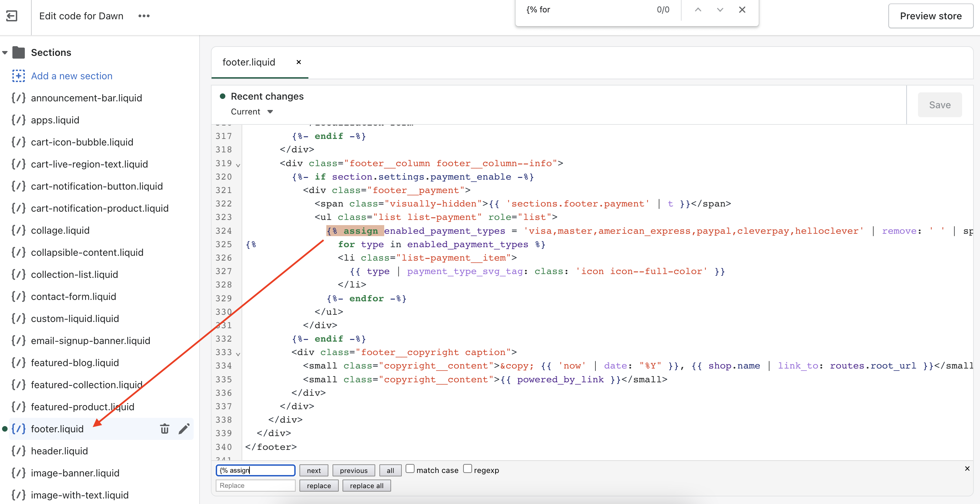Close the footer.liquid tab

(299, 62)
